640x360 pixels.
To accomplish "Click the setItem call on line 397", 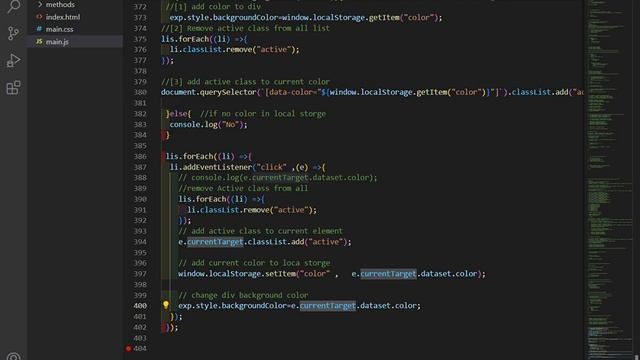I will coord(280,274).
